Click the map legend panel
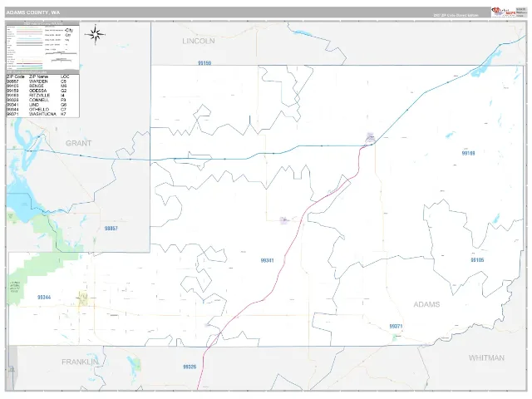532x399 pixels. 42,47
